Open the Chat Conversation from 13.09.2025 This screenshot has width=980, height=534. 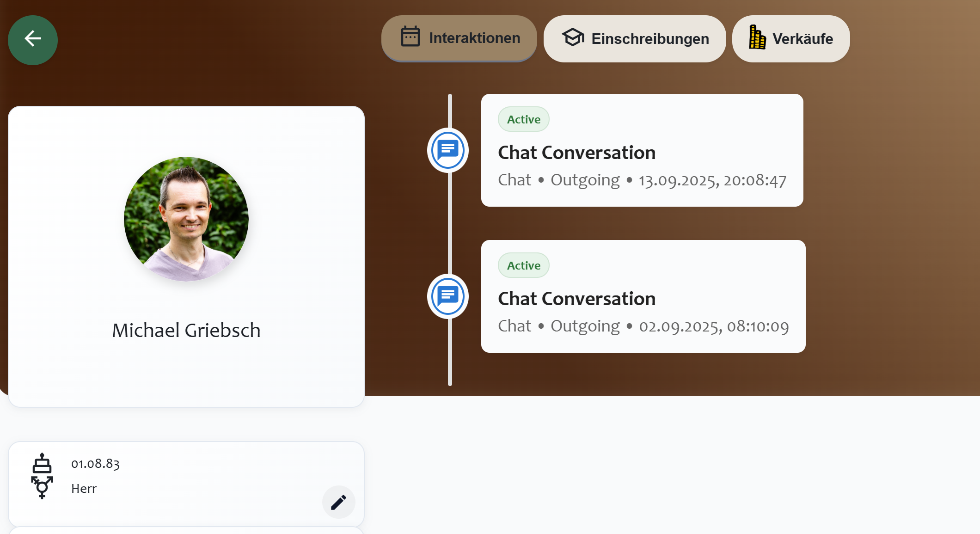(x=576, y=153)
